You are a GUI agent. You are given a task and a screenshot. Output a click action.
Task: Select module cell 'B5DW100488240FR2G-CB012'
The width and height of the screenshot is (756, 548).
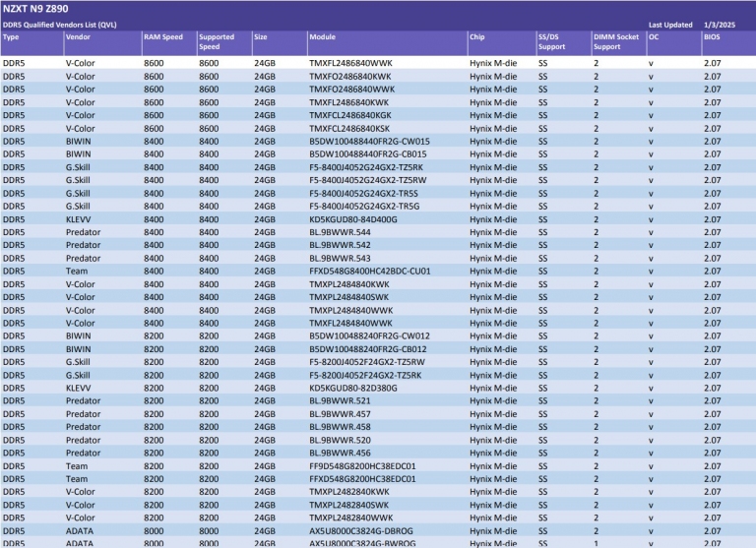[368, 349]
